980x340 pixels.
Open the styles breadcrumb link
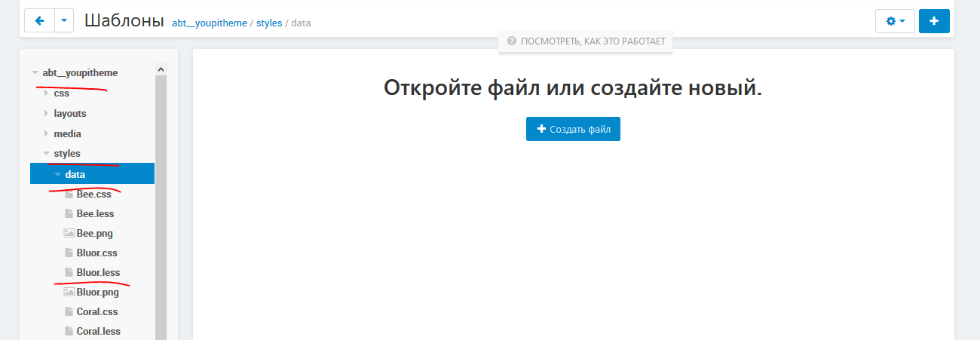click(269, 23)
